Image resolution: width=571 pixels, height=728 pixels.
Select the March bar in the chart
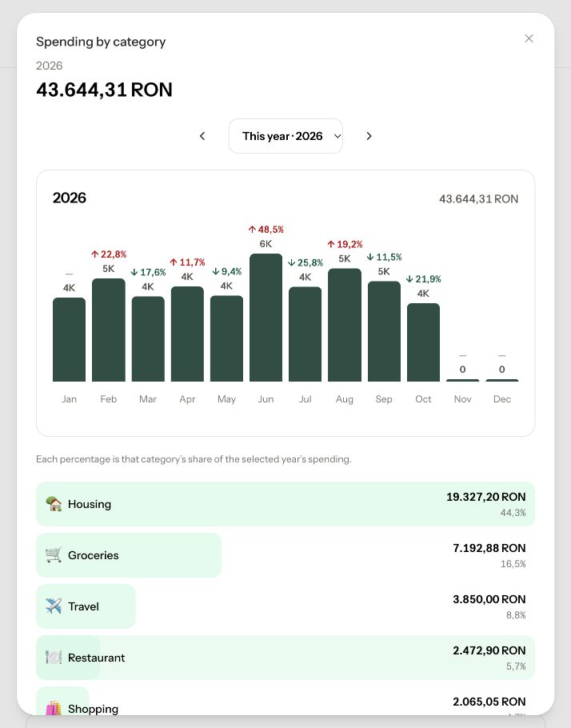(148, 339)
